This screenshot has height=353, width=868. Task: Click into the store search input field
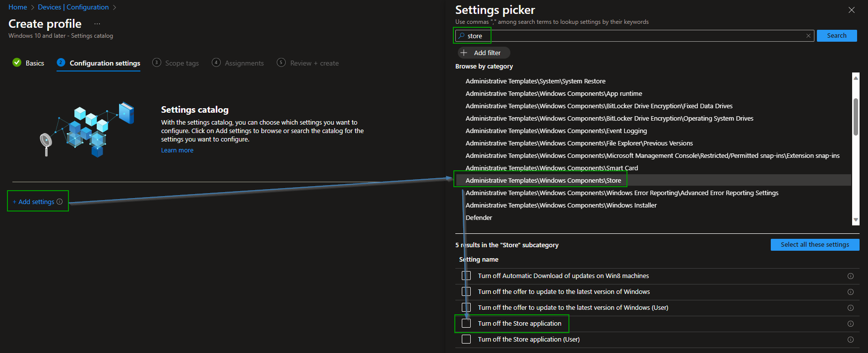[634, 36]
